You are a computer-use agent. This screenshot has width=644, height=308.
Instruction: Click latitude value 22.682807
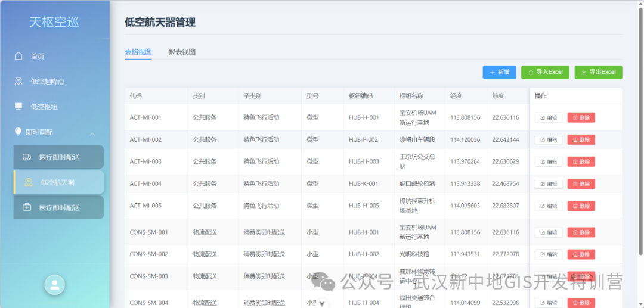[x=506, y=206]
